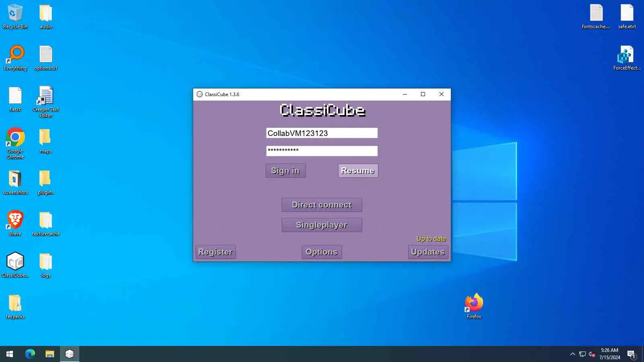Select the ClassiCube desktop shortcut icon
The height and width of the screenshot is (362, 644).
point(15,265)
